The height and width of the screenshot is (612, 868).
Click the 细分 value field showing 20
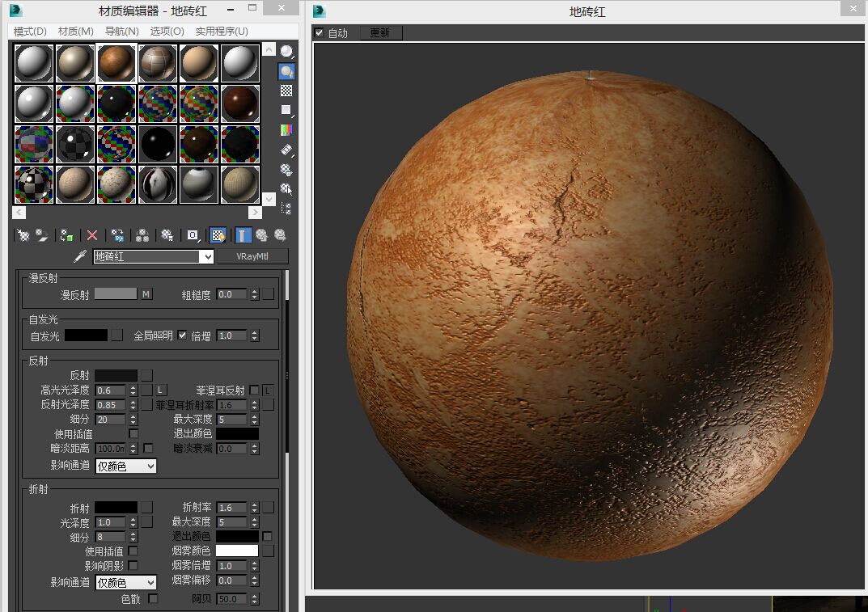click(112, 420)
